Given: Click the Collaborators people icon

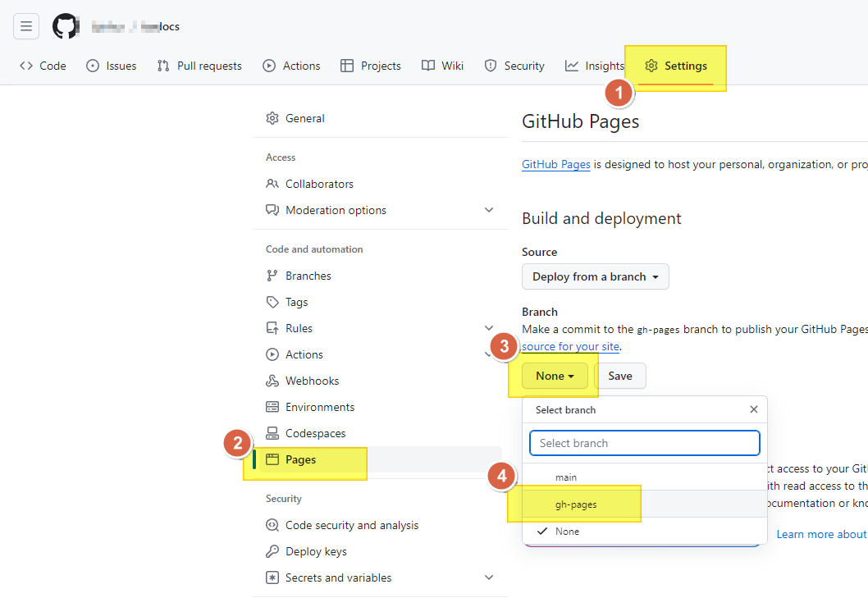Looking at the screenshot, I should 272,183.
